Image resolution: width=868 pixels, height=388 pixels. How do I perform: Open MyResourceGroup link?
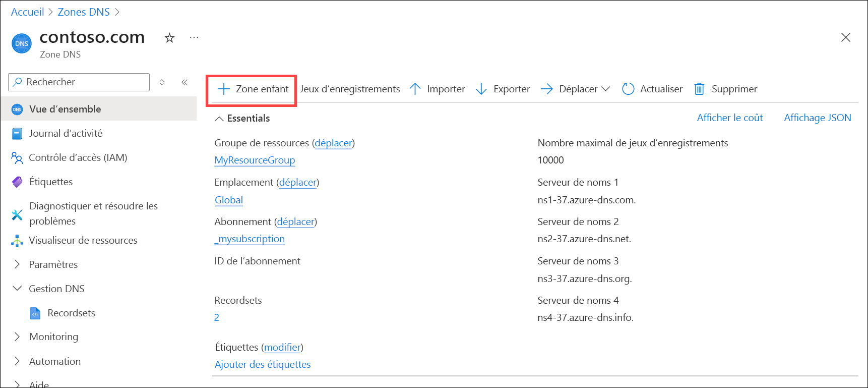[255, 160]
